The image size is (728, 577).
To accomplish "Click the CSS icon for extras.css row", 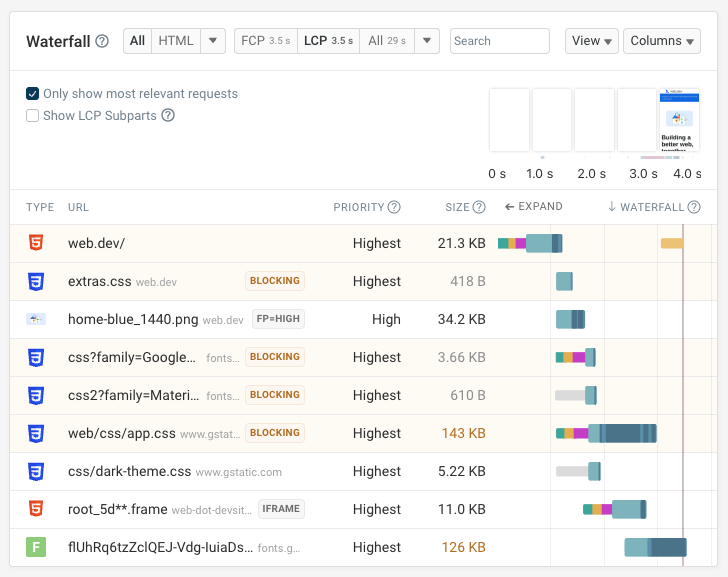I will 36,281.
